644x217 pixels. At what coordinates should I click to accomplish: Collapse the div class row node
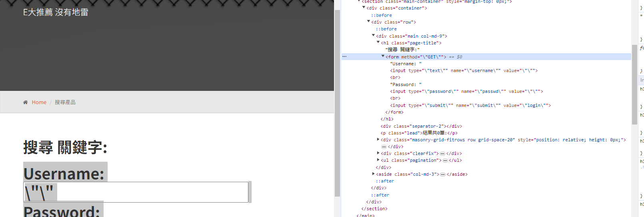pos(368,22)
